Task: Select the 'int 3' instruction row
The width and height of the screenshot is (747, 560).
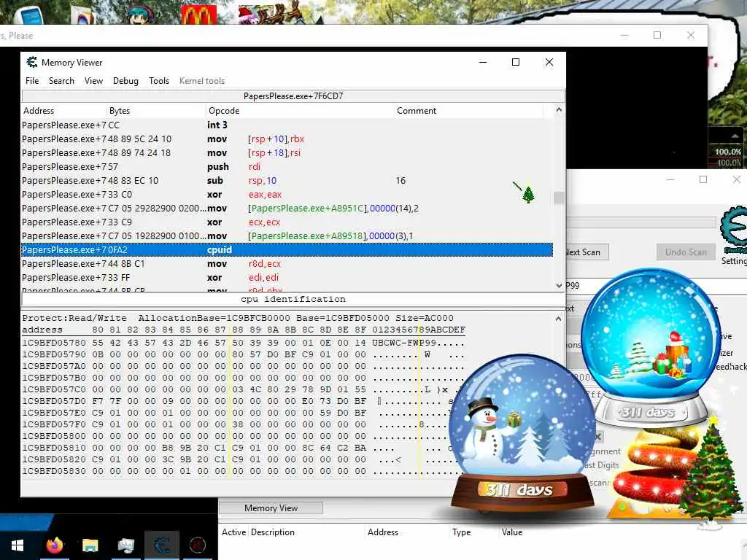Action: click(x=287, y=125)
